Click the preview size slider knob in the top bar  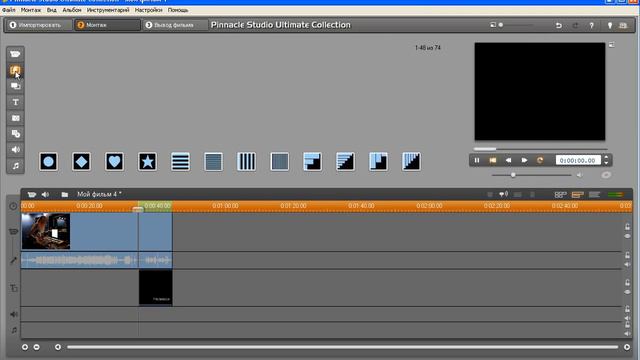click(501, 25)
